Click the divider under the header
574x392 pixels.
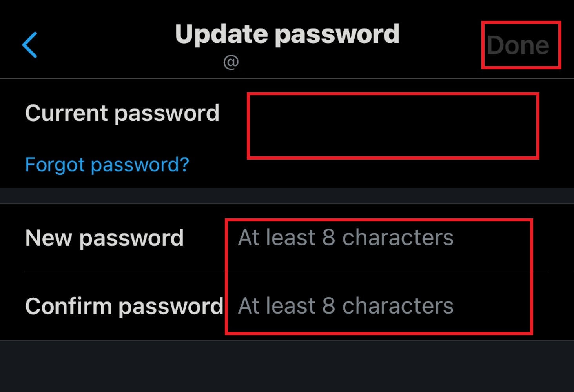pos(287,79)
